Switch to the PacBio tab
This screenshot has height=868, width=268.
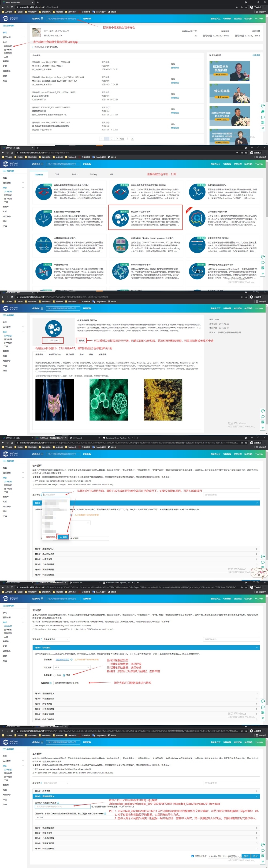(75, 174)
